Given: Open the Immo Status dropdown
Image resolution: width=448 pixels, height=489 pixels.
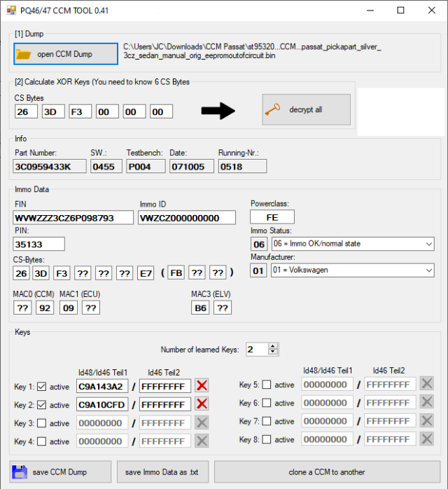Looking at the screenshot, I should (x=429, y=244).
